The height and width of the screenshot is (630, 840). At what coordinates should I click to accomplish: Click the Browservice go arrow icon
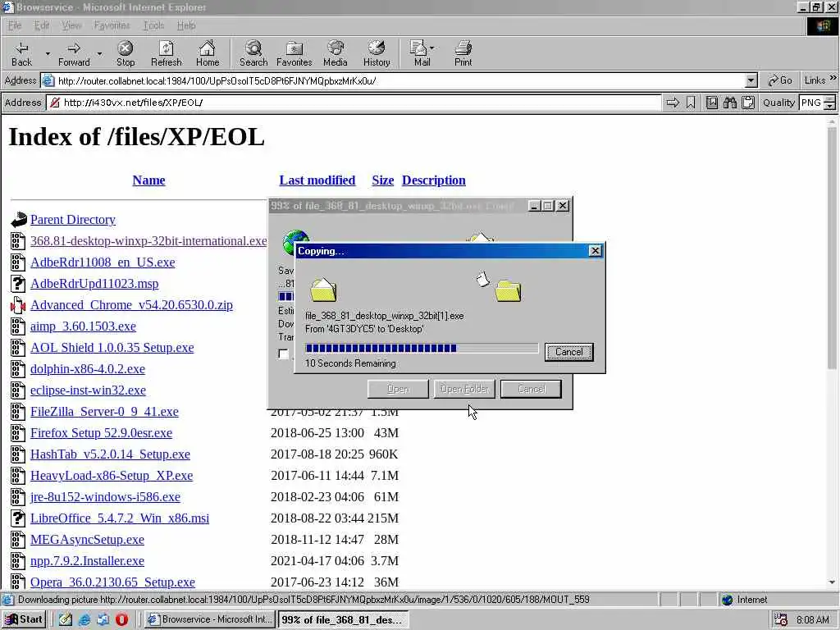pos(673,103)
